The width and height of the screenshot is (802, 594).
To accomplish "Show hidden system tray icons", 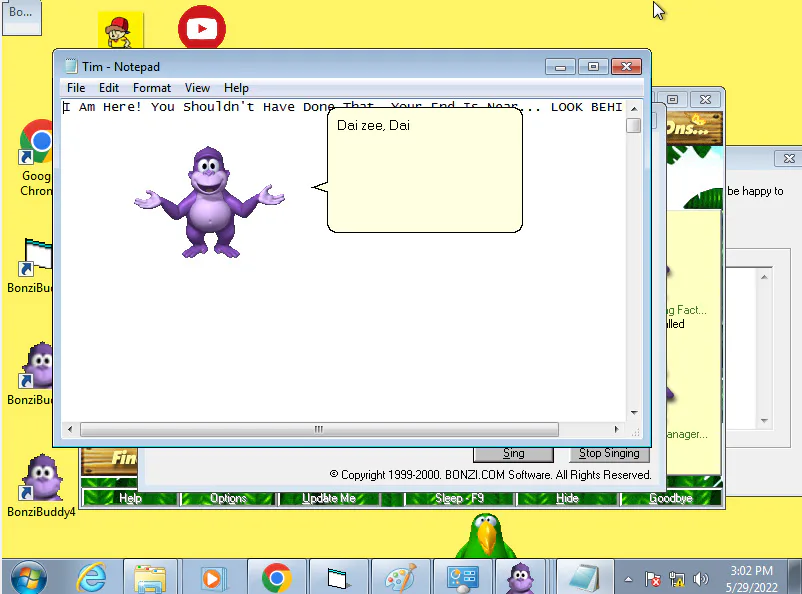I will (x=629, y=579).
